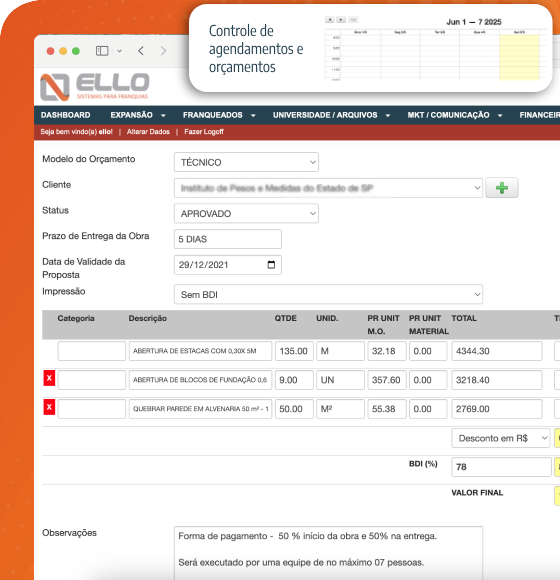Delete the QUEBRAR PAREDE row with red X
This screenshot has height=580, width=560.
[x=49, y=407]
